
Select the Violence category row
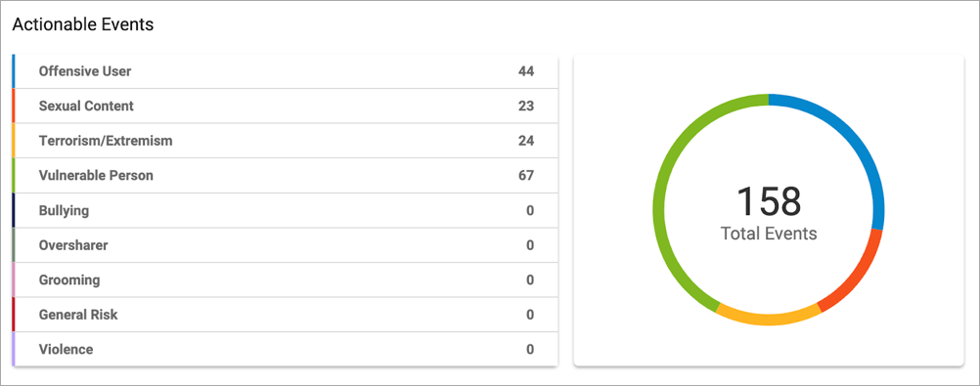tap(285, 349)
